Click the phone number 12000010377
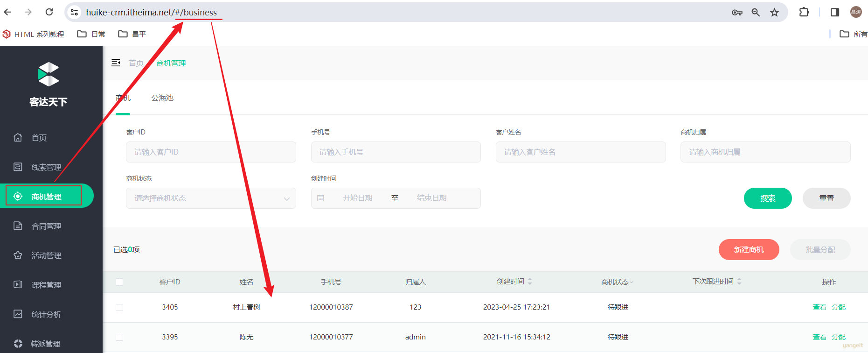868x353 pixels. click(x=331, y=337)
